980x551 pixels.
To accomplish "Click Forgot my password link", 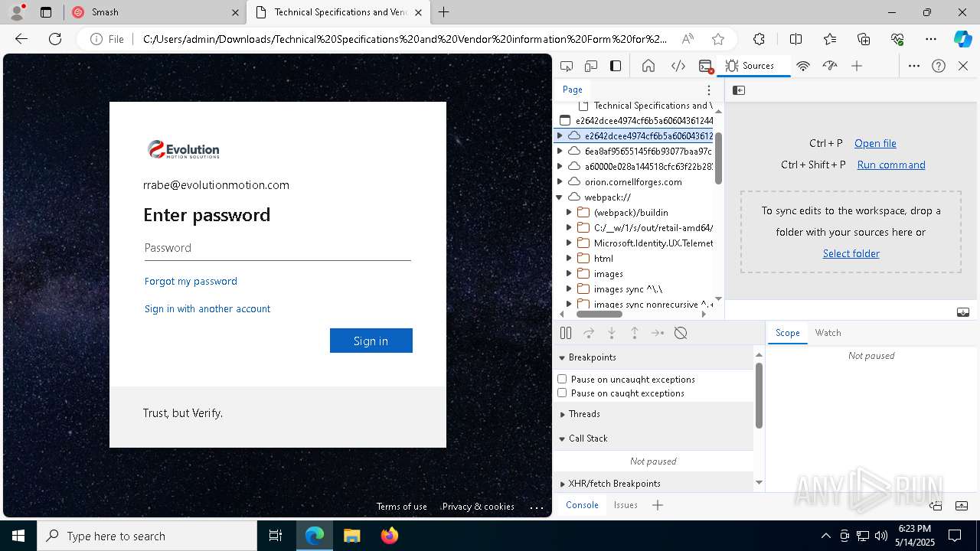I will 191,281.
